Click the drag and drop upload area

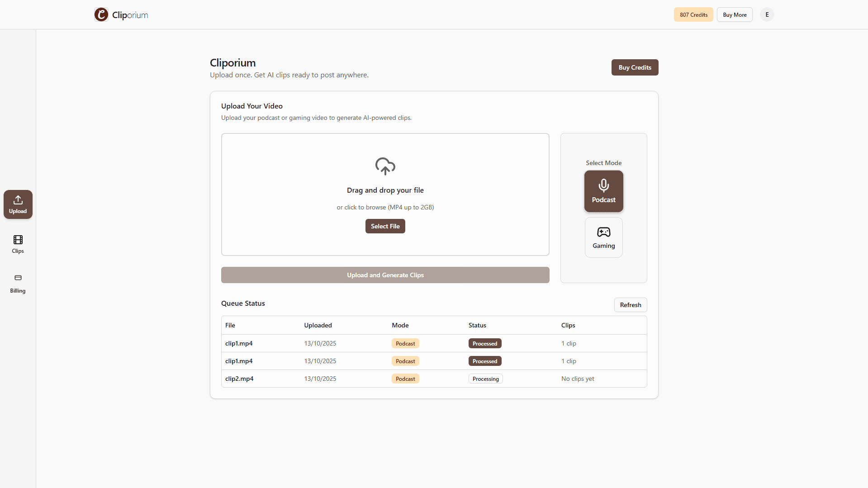tap(385, 194)
